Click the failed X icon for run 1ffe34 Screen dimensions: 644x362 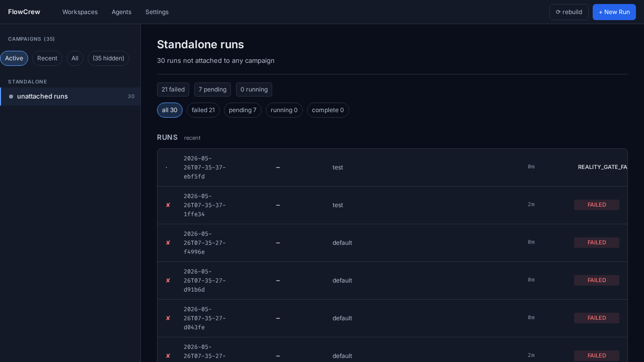168,205
